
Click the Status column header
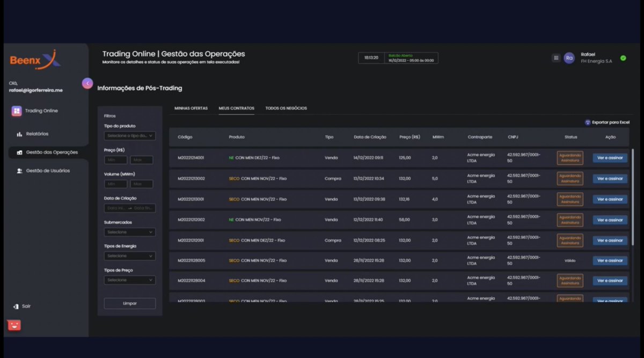(570, 137)
